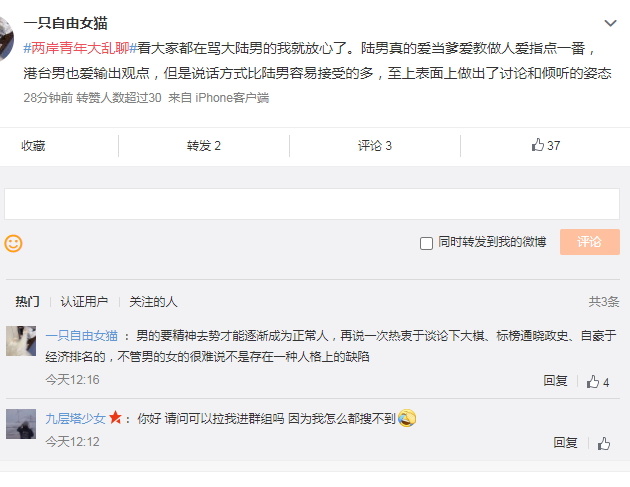Click 收藏 to bookmark the post
This screenshot has height=487, width=630.
[33, 145]
